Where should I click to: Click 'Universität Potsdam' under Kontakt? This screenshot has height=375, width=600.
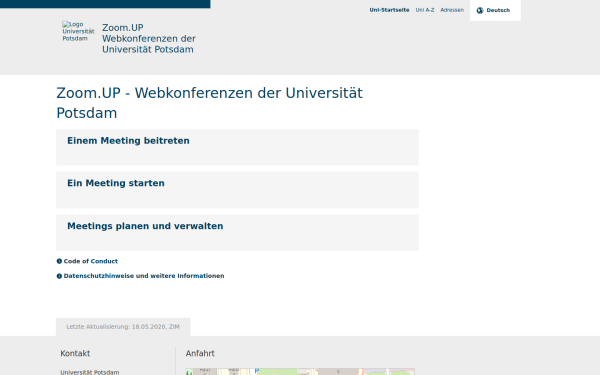[90, 372]
